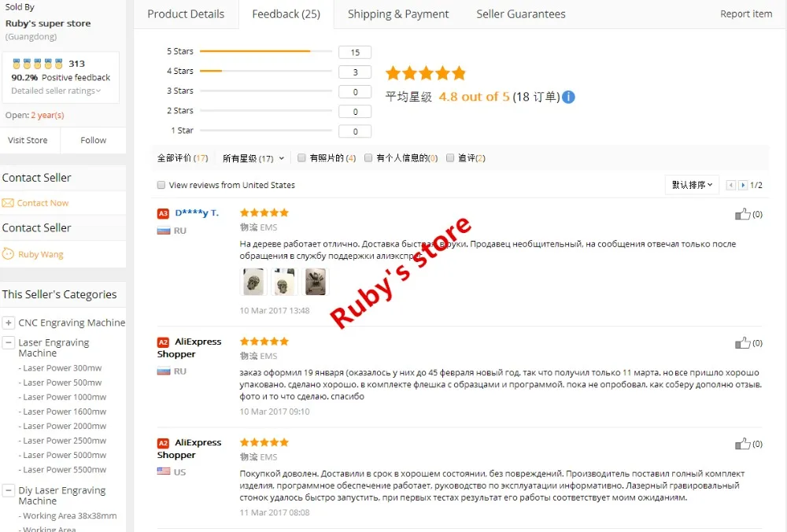Click thumbs-up on the US shopper review

pos(742,444)
